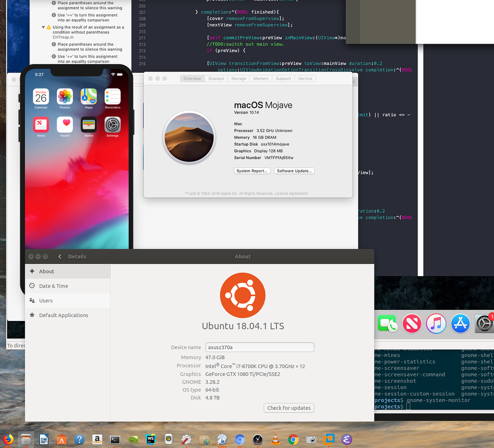Open the Screenshot camera app in the dock
The image size is (494, 448).
point(311,440)
